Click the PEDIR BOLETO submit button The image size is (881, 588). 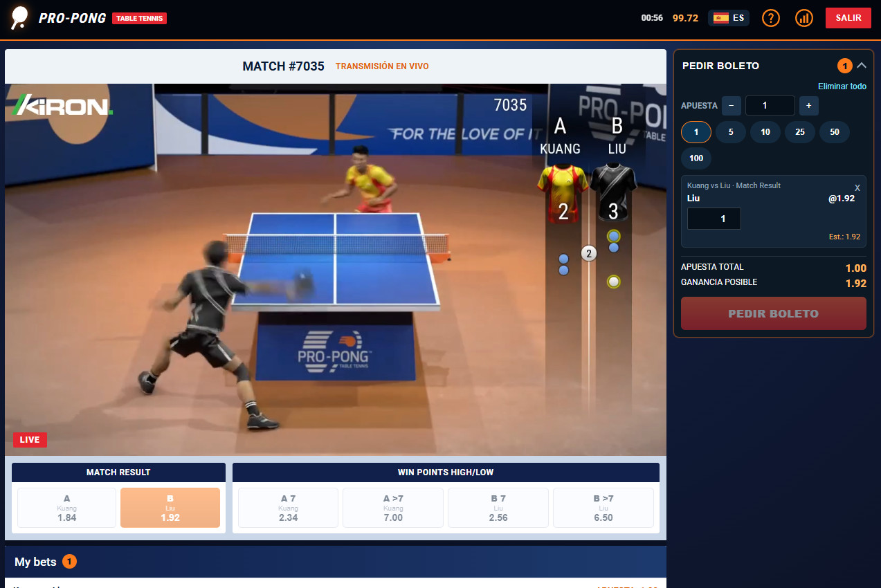pos(774,313)
